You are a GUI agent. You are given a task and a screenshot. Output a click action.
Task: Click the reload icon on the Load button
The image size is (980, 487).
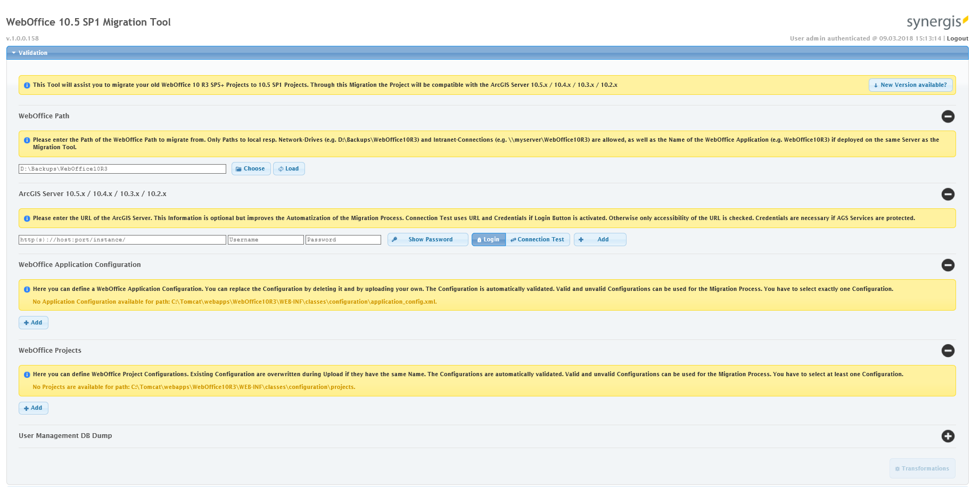click(x=281, y=168)
